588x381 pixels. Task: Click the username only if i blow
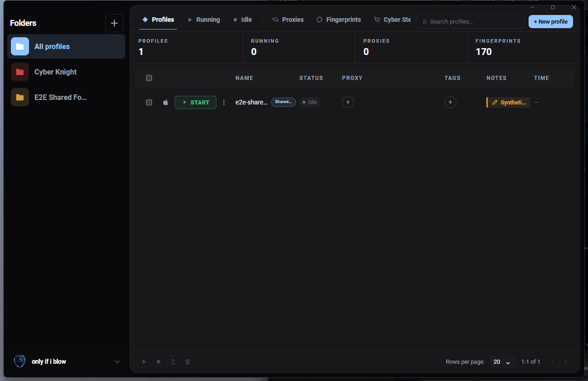[x=49, y=362]
